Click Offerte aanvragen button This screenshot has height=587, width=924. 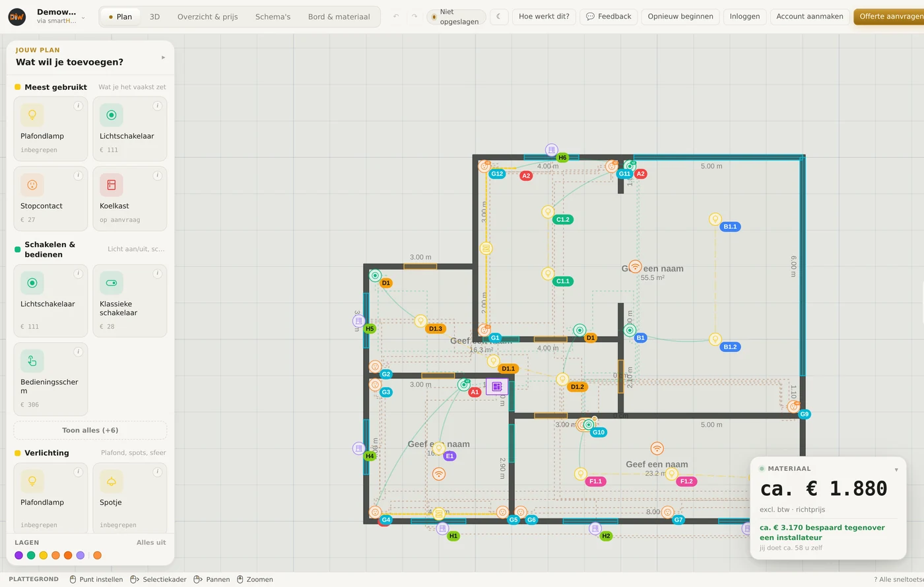pos(889,17)
